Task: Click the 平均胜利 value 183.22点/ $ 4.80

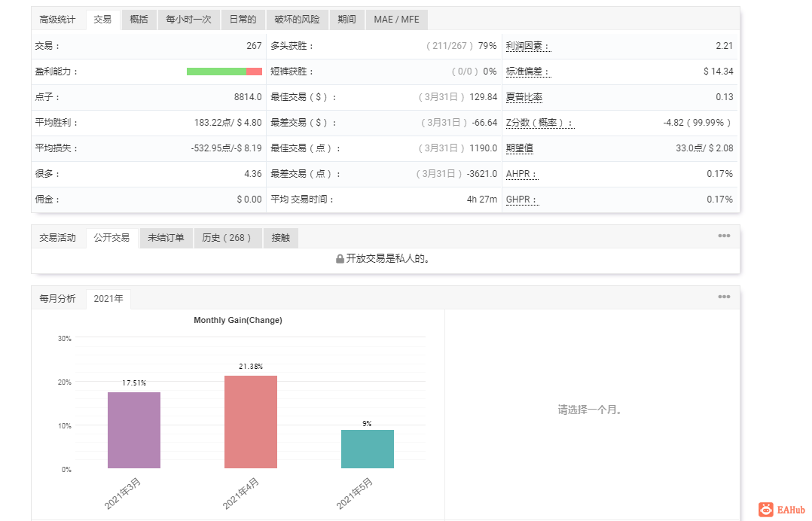Action: 227,123
